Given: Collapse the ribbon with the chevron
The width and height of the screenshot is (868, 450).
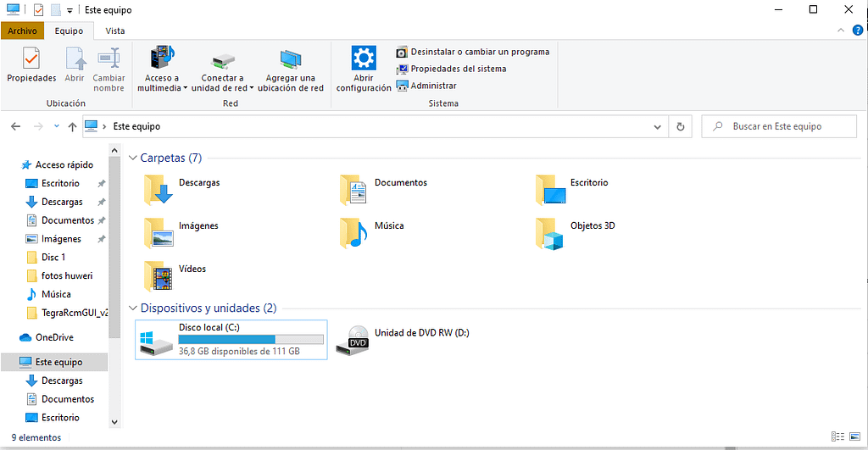Looking at the screenshot, I should 841,31.
